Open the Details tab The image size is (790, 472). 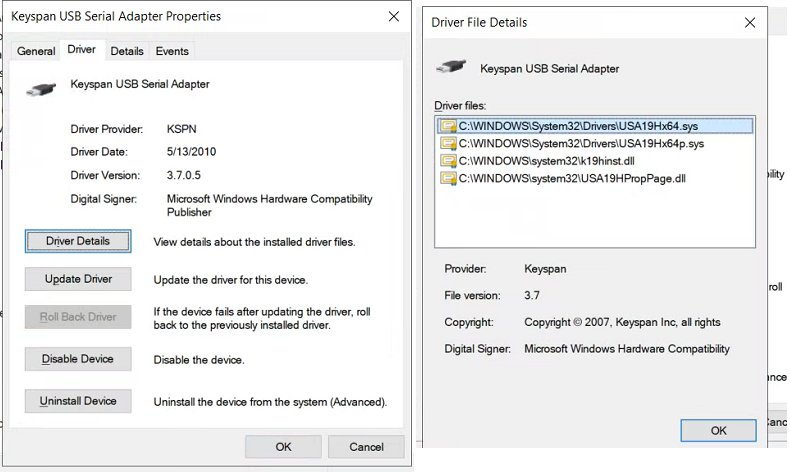tap(127, 51)
